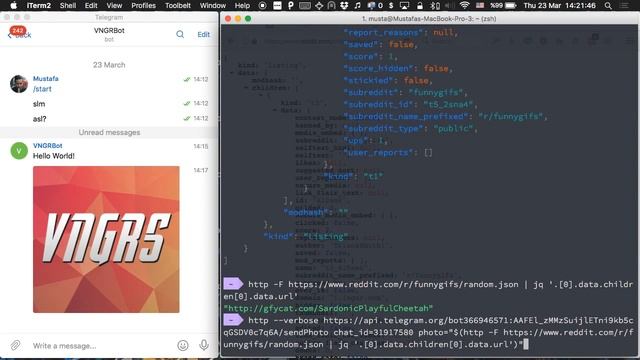Click the P-shaped menu bar icon
The height and width of the screenshot is (360, 640).
(x=291, y=5)
